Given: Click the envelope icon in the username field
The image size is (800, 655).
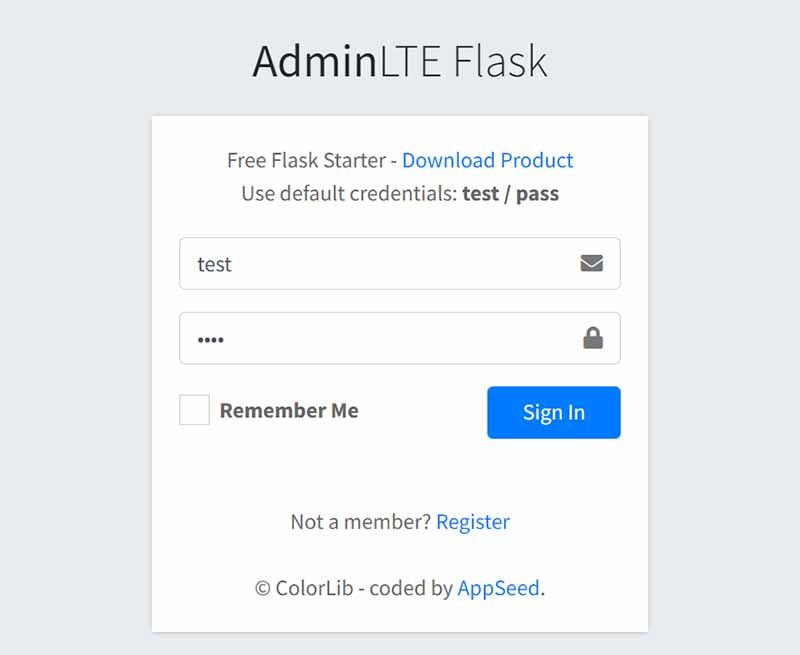Looking at the screenshot, I should [x=592, y=263].
